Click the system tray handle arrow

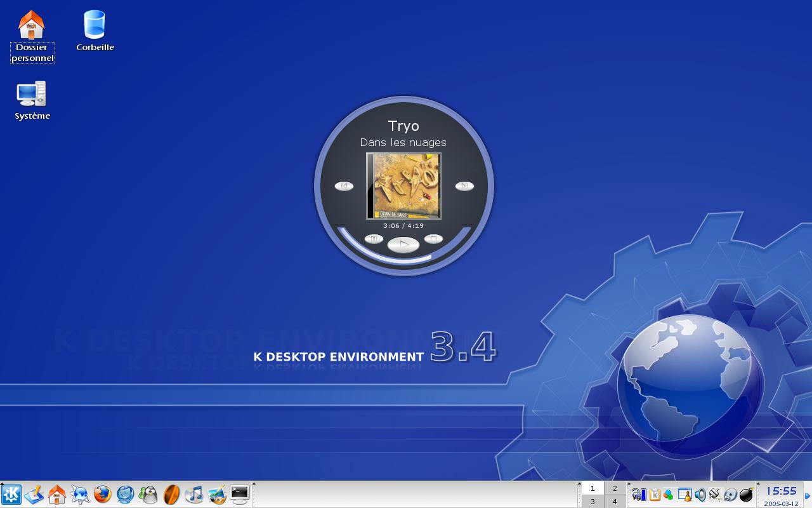pos(629,485)
